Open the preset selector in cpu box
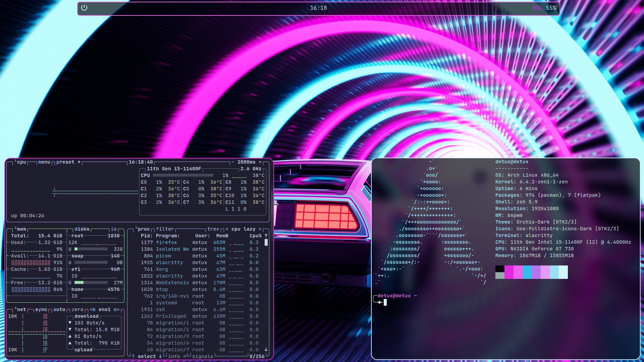This screenshot has height=362, width=644. click(65, 162)
